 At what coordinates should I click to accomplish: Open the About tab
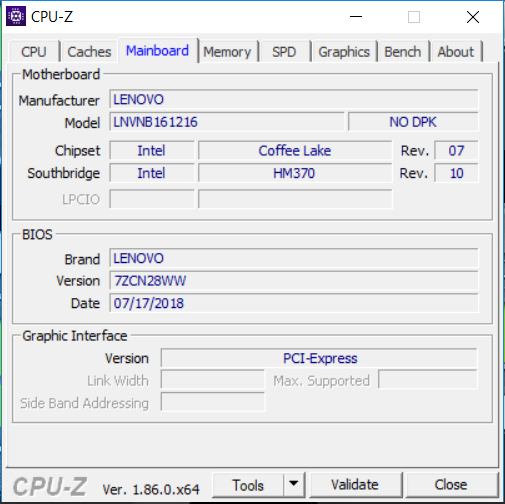point(456,52)
